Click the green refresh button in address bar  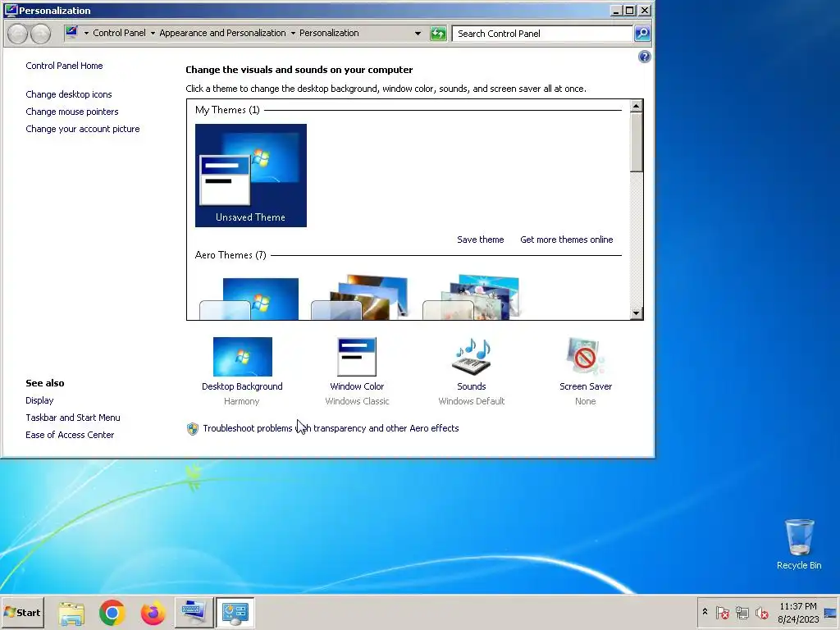click(438, 33)
